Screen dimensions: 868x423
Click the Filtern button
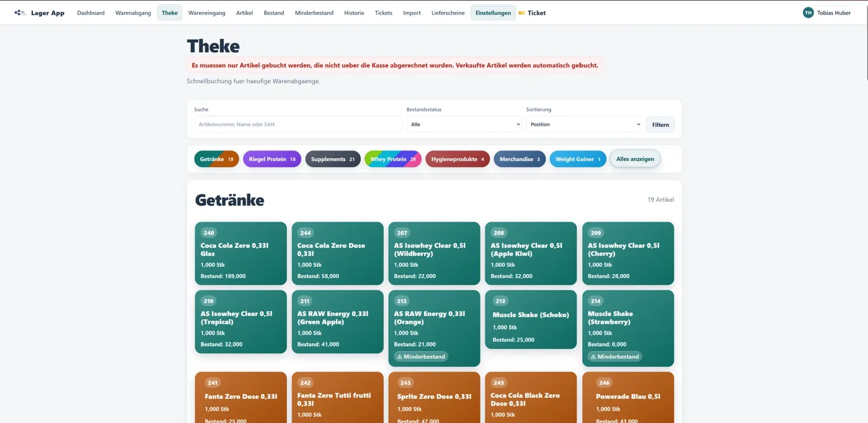660,124
